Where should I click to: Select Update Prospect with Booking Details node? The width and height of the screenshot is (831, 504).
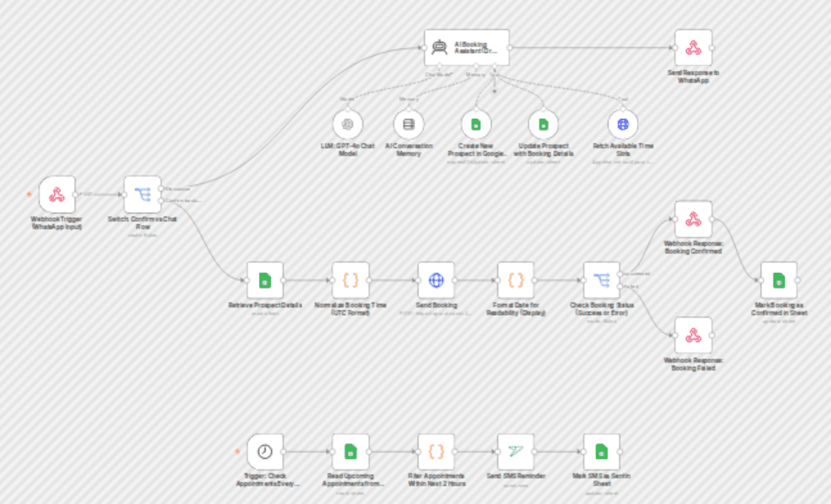pyautogui.click(x=543, y=124)
